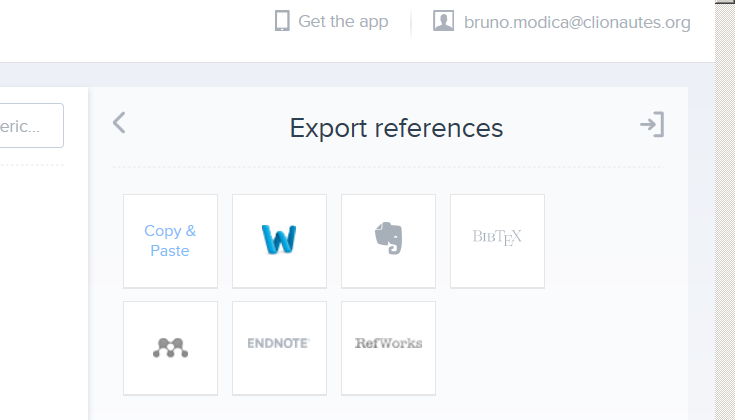Select the EndNote export option
Image resolution: width=735 pixels, height=420 pixels.
point(279,348)
